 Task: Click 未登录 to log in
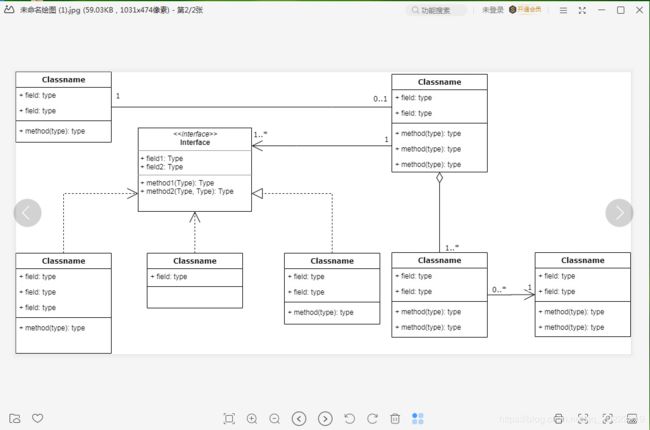click(492, 10)
